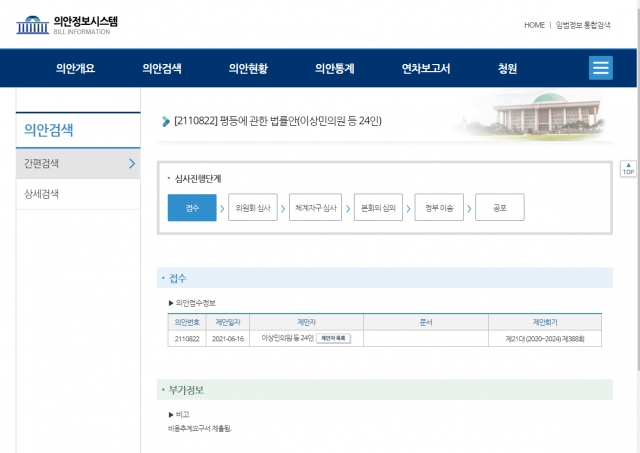Screen dimensions: 640x453
Task: Click 이상민의원 등 24인 in the table
Action: click(287, 338)
